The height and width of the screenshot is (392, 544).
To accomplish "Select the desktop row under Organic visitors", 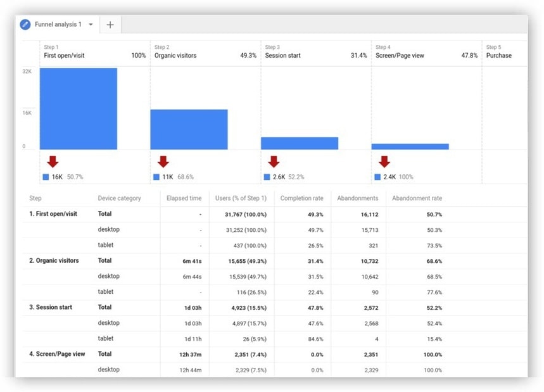I will pos(109,276).
